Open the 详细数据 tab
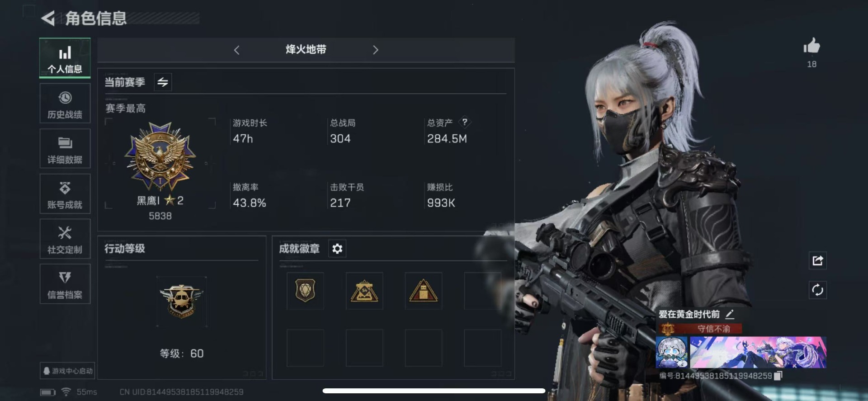 click(x=65, y=149)
